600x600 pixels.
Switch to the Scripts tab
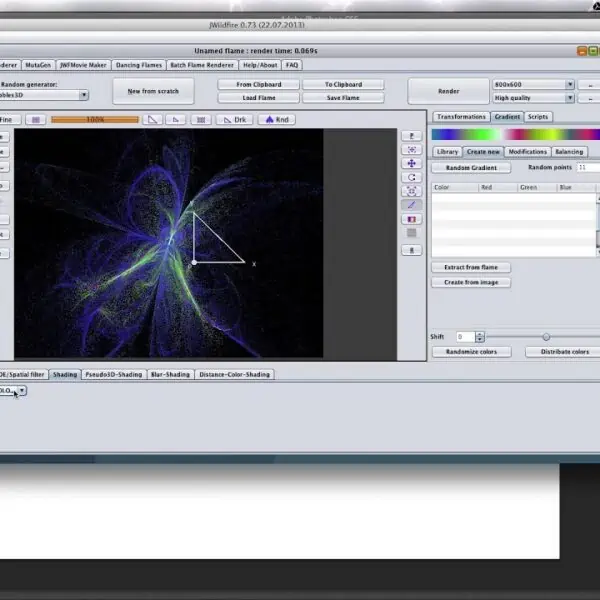pos(538,117)
